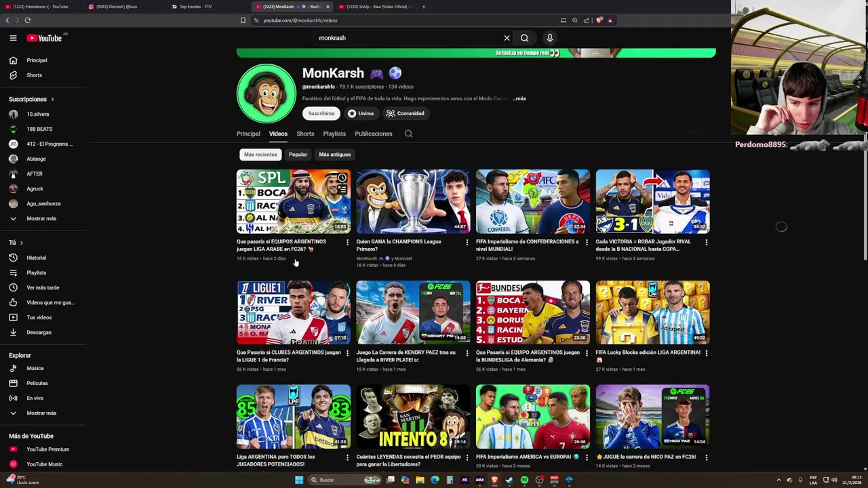Viewport: 868px width, 488px height.
Task: Select the Videos channel tab
Action: pyautogui.click(x=278, y=134)
